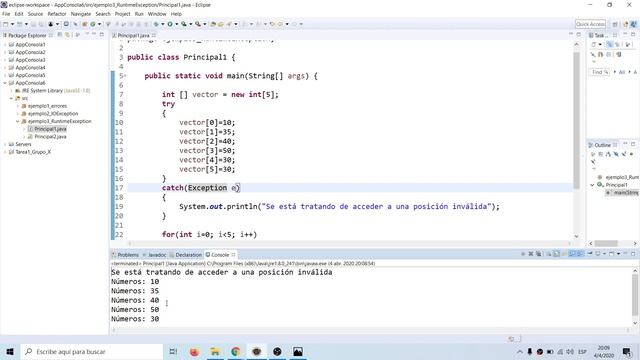
Task: Switch to the Java perspective icon
Action: [x=633, y=24]
